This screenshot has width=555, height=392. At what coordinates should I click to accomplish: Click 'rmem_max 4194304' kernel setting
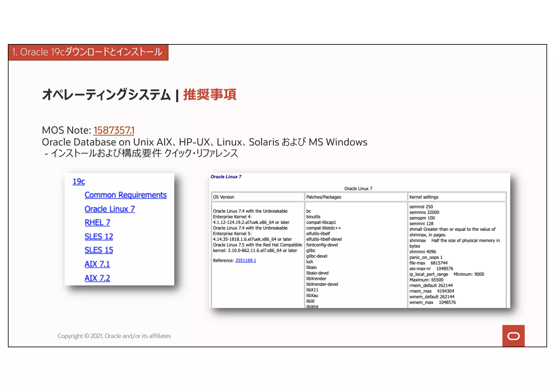431,291
